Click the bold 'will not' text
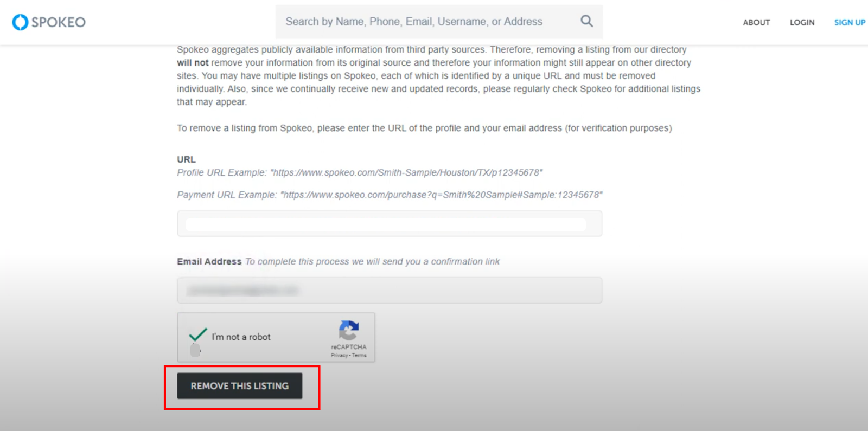The width and height of the screenshot is (868, 431). 193,63
